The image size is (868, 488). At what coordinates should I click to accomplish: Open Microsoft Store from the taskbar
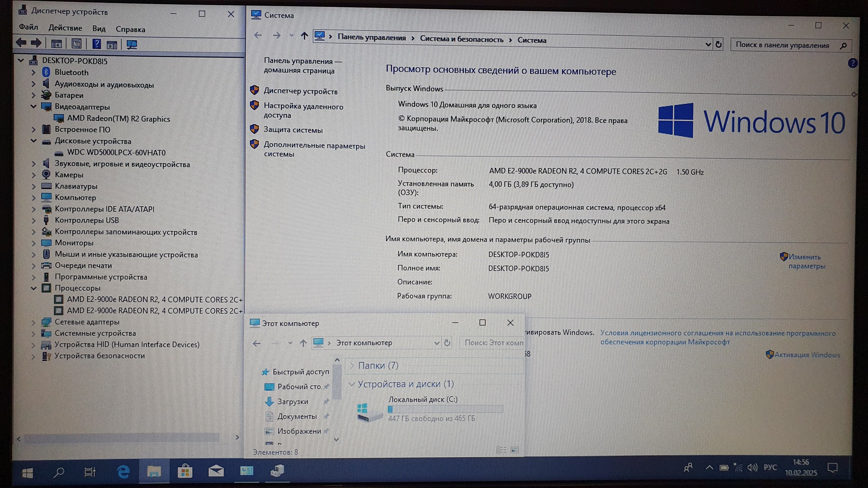(185, 471)
